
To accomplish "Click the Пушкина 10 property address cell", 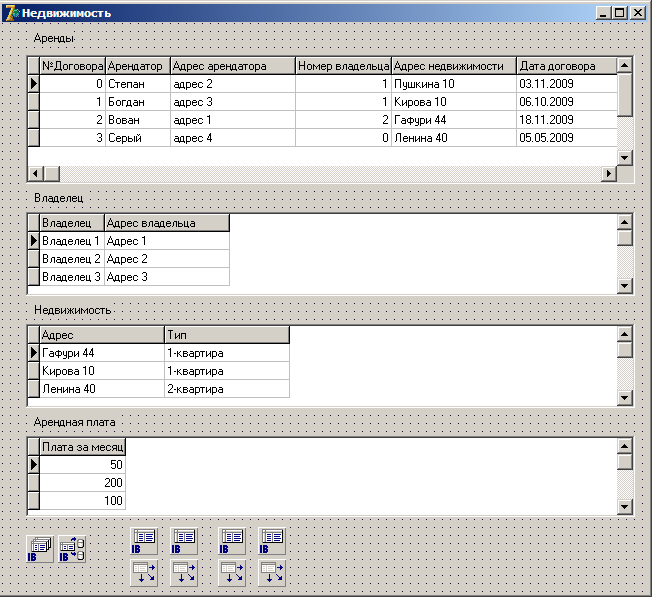I will point(454,84).
